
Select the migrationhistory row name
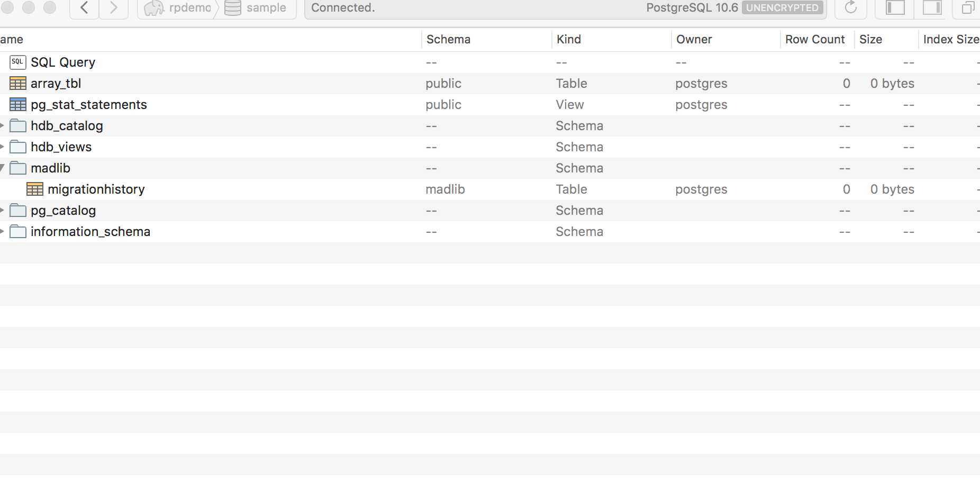[x=96, y=189]
